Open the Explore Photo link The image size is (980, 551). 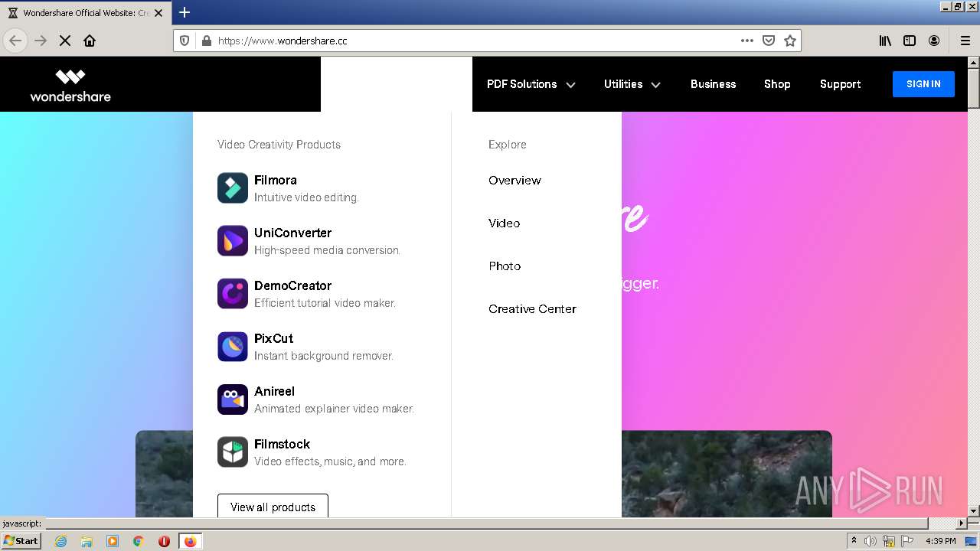click(x=505, y=266)
